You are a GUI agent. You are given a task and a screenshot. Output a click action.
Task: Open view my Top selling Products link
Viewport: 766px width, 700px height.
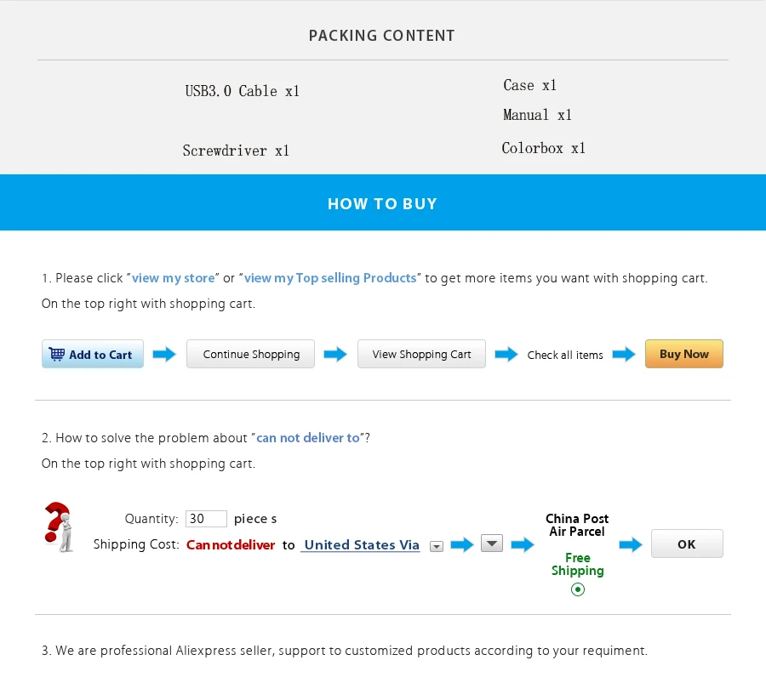[330, 278]
